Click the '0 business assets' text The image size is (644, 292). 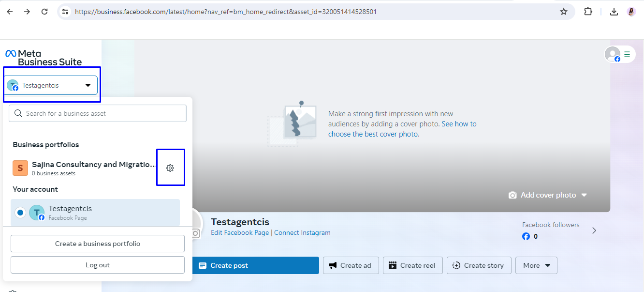click(x=54, y=173)
